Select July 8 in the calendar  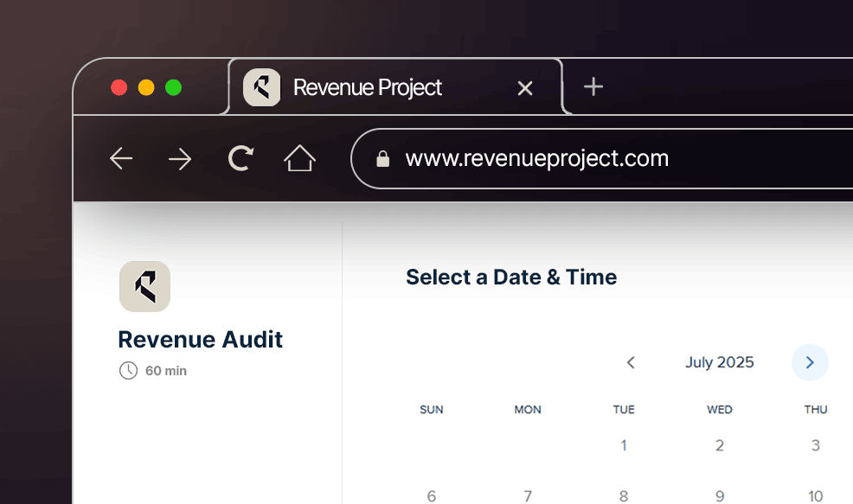point(624,496)
